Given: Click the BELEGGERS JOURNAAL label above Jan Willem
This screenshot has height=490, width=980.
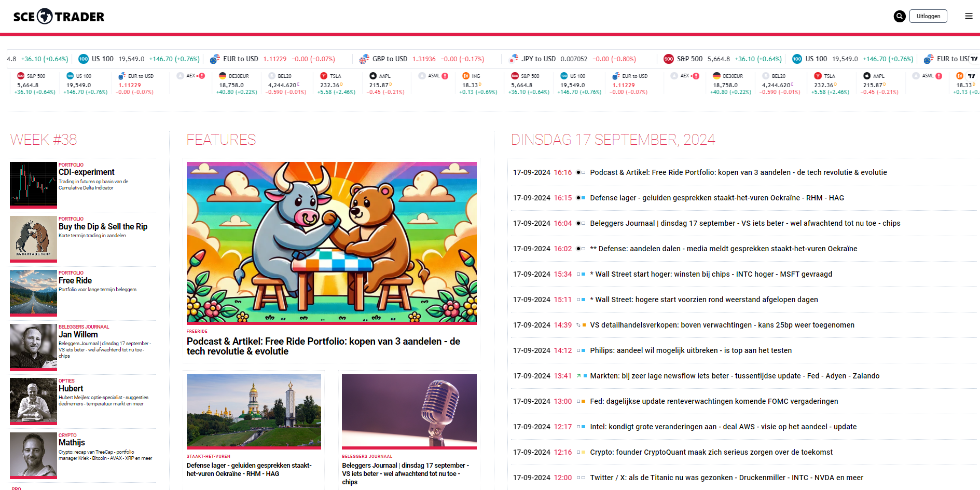Looking at the screenshot, I should pyautogui.click(x=84, y=327).
